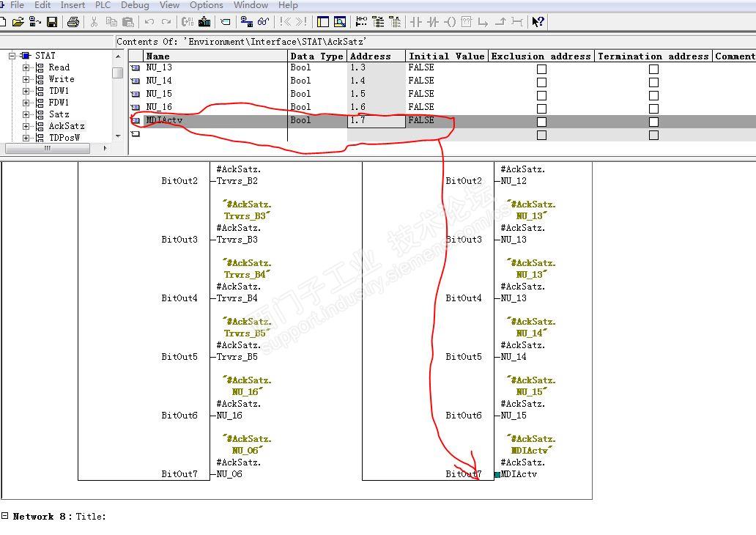Click the Copy icon in toolbar
Image resolution: width=756 pixels, height=535 pixels.
click(x=111, y=22)
